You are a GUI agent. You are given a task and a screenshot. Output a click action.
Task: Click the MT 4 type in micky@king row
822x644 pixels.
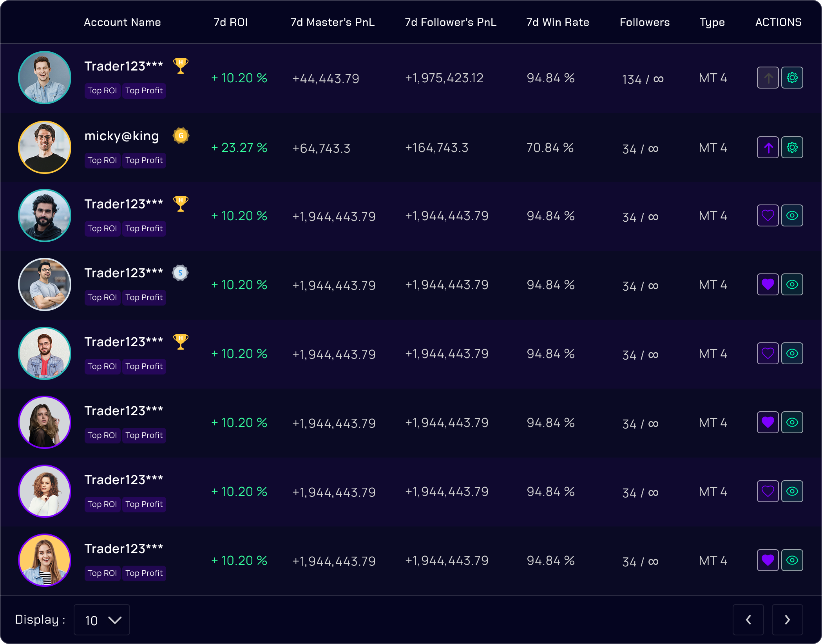coord(713,148)
